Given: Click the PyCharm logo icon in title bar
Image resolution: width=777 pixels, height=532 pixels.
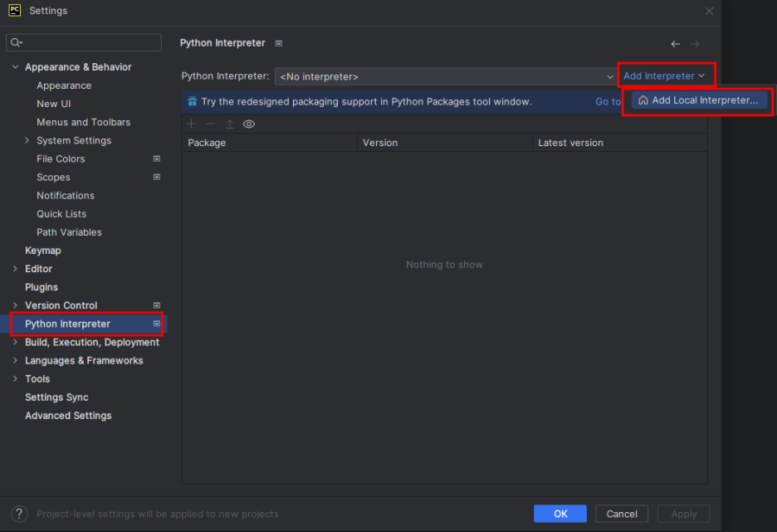Looking at the screenshot, I should (15, 10).
